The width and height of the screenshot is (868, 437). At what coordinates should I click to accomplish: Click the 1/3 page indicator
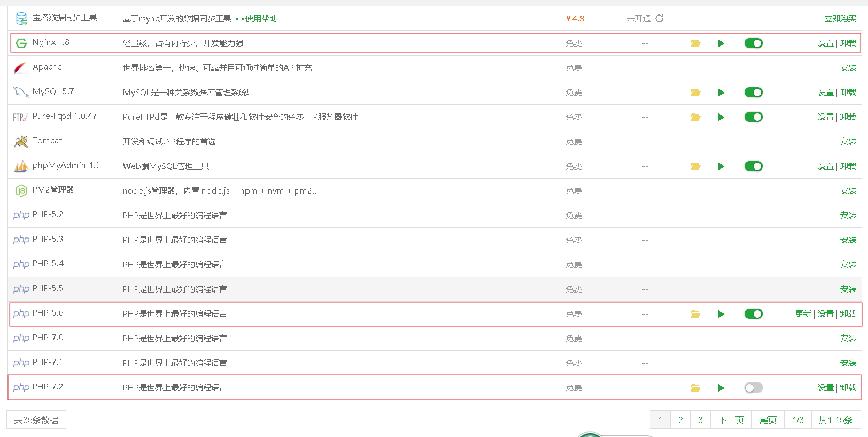coord(798,420)
